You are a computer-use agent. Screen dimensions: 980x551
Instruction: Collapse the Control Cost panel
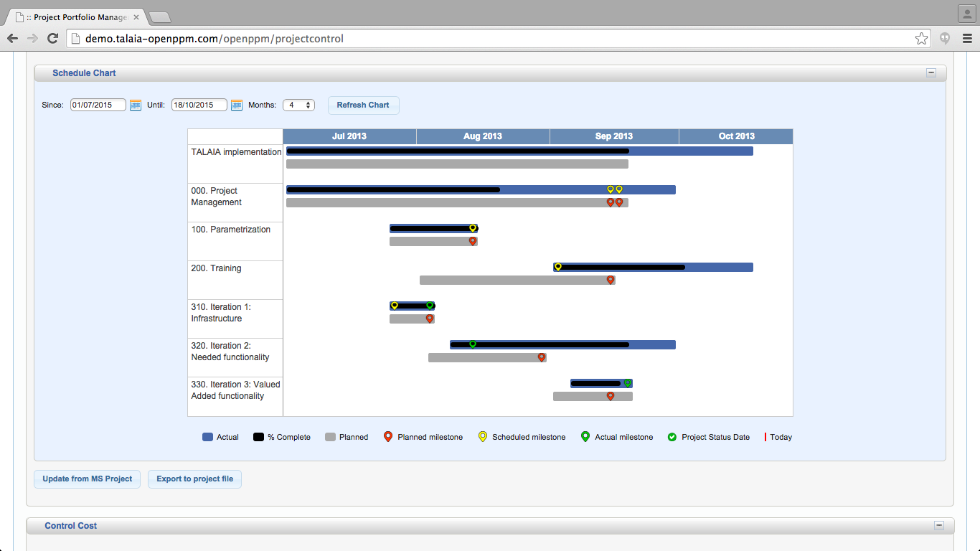938,525
